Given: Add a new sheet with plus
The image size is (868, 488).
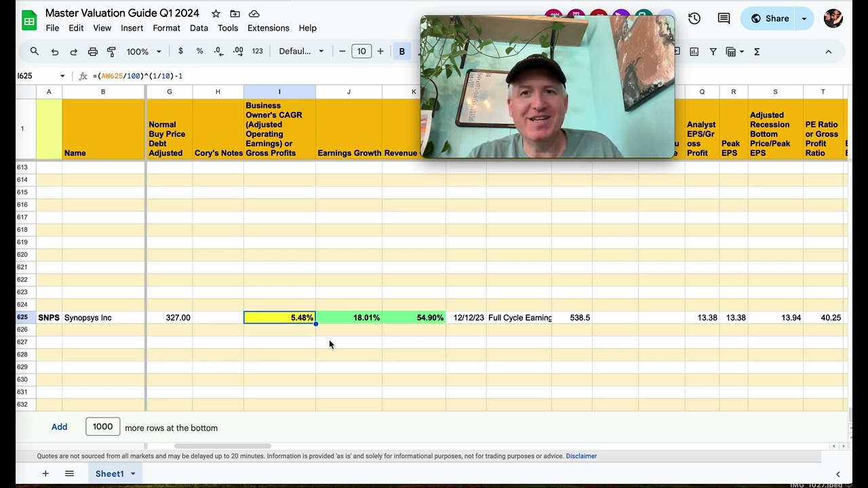Looking at the screenshot, I should (x=45, y=474).
